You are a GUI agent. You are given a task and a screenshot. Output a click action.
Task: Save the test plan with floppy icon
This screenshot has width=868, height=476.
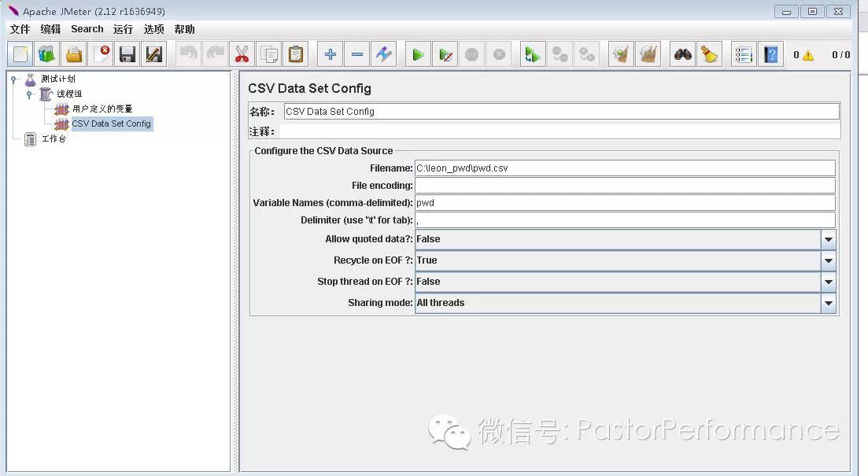127,54
